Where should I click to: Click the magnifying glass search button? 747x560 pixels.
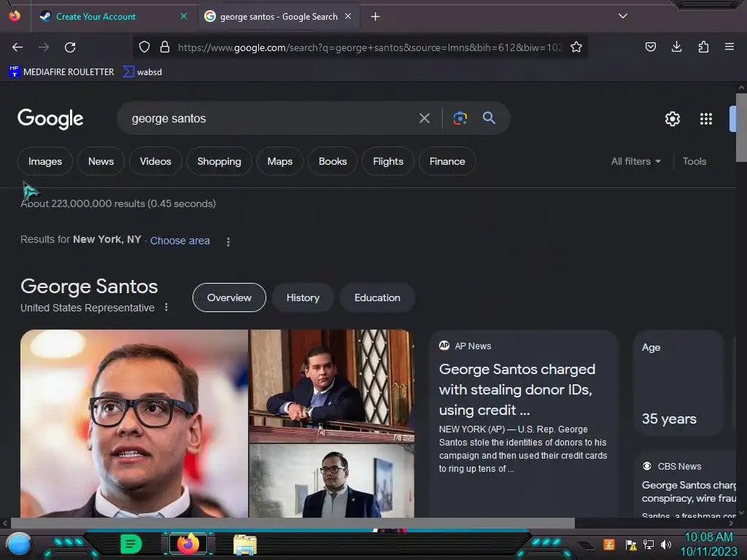489,117
